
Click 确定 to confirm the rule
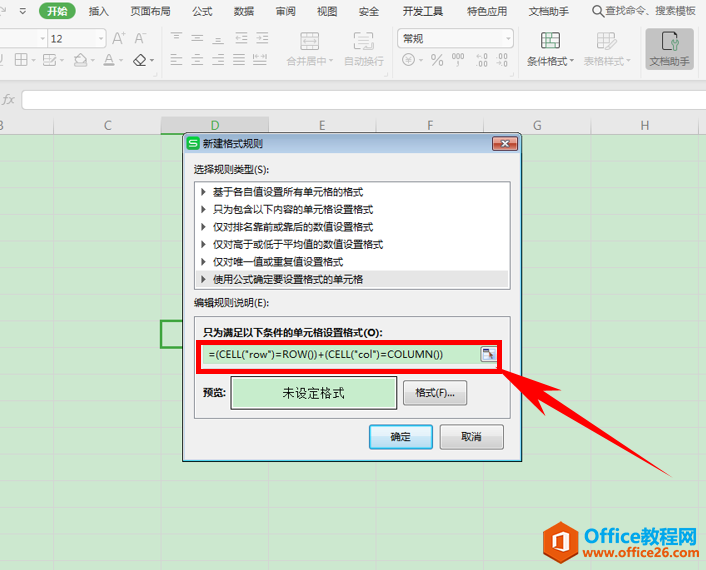click(x=401, y=437)
